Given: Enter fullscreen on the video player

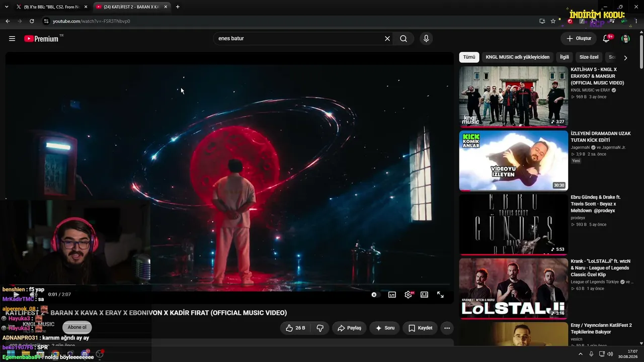Looking at the screenshot, I should 440,295.
